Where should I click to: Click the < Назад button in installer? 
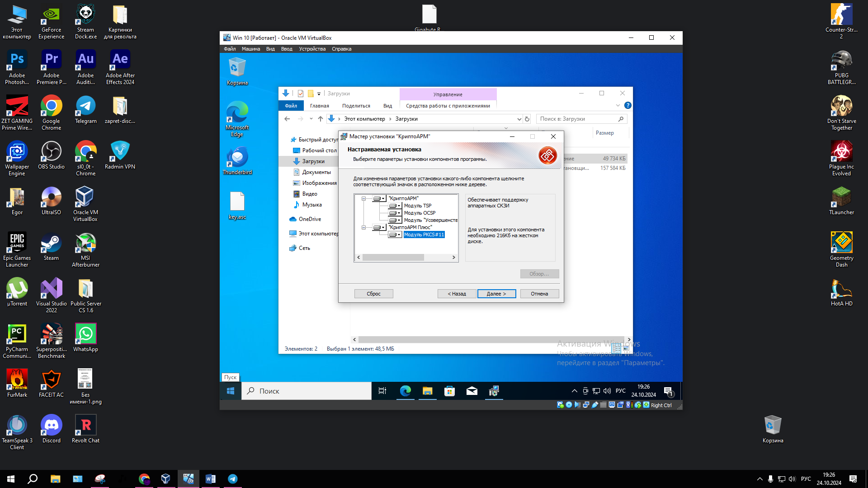tap(457, 294)
